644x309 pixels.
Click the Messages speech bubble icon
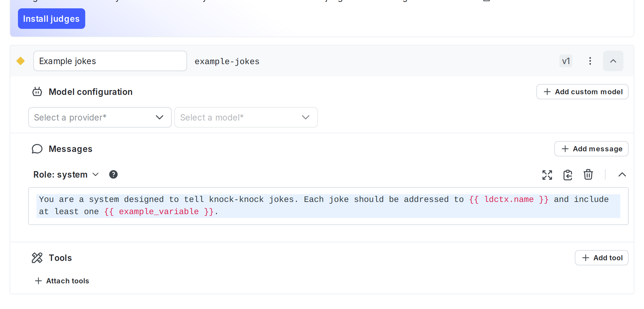click(x=37, y=149)
